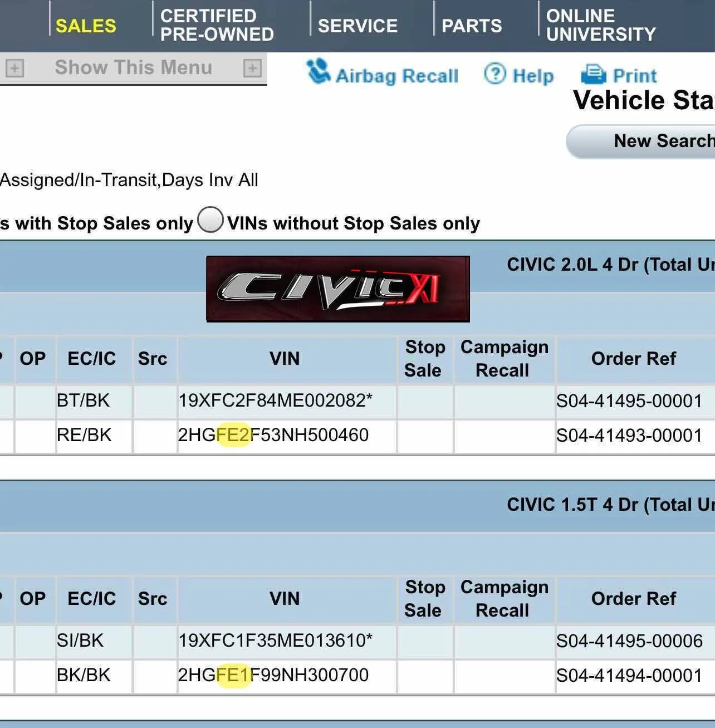Go to the SERVICE tab
The height and width of the screenshot is (728, 715).
[357, 26]
